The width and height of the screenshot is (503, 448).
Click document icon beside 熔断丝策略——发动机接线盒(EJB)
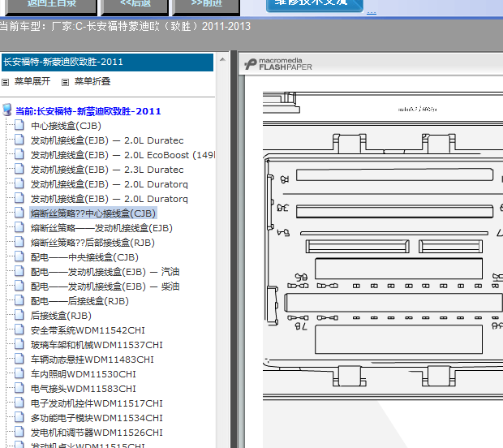(x=19, y=227)
